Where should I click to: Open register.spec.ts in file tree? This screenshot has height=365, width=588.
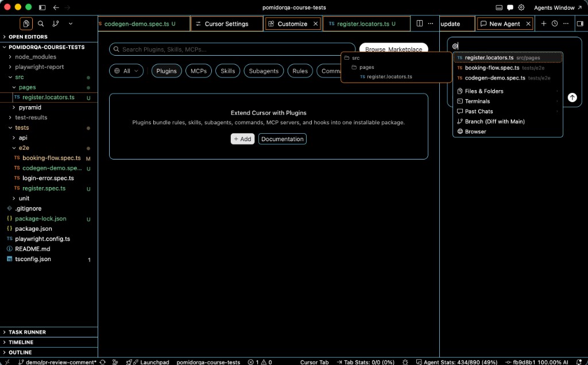click(49, 188)
